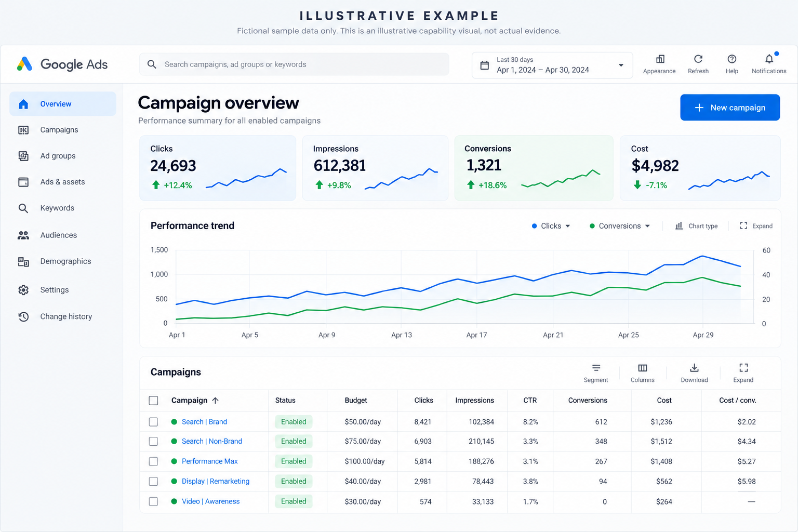
Task: Click the New campaign button
Action: 730,108
